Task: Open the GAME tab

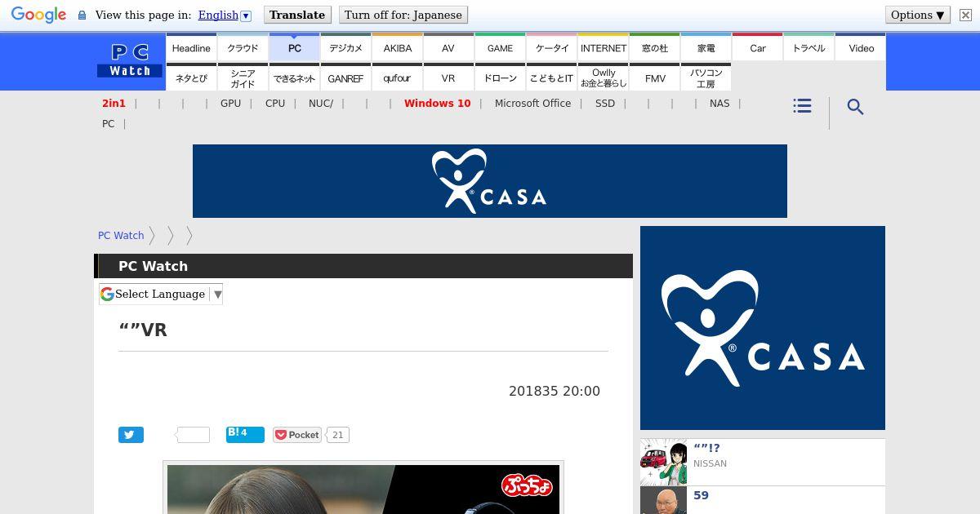Action: (500, 48)
